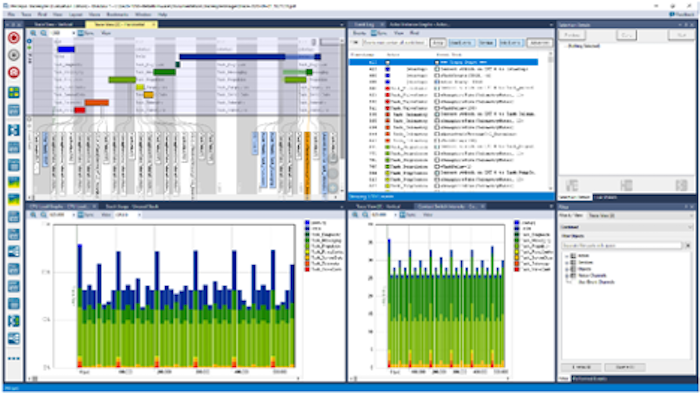Switch to the Trace View - Vertical tab at top left

click(x=53, y=24)
